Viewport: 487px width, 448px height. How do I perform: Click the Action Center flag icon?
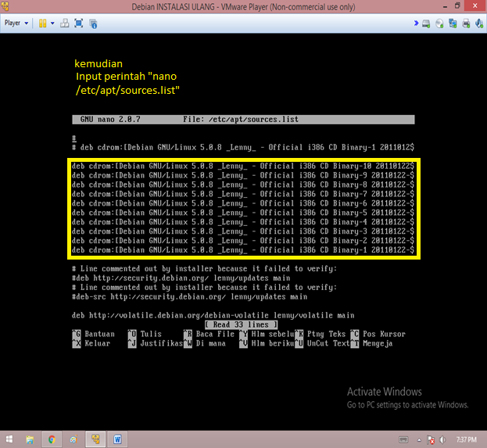[431, 440]
